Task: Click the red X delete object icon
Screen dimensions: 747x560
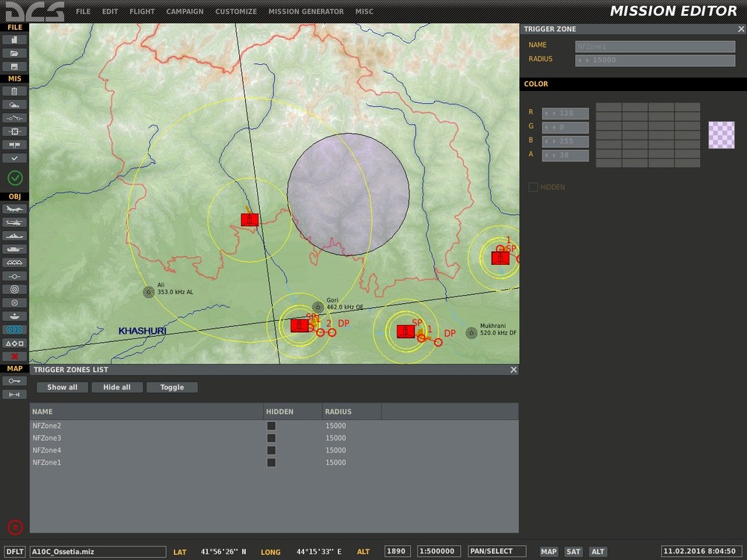Action: pyautogui.click(x=14, y=356)
